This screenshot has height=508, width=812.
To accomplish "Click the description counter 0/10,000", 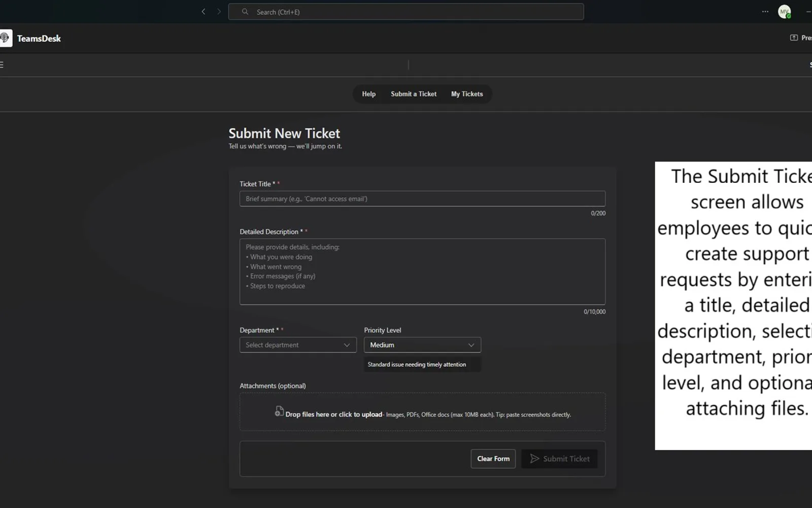I will tap(594, 312).
